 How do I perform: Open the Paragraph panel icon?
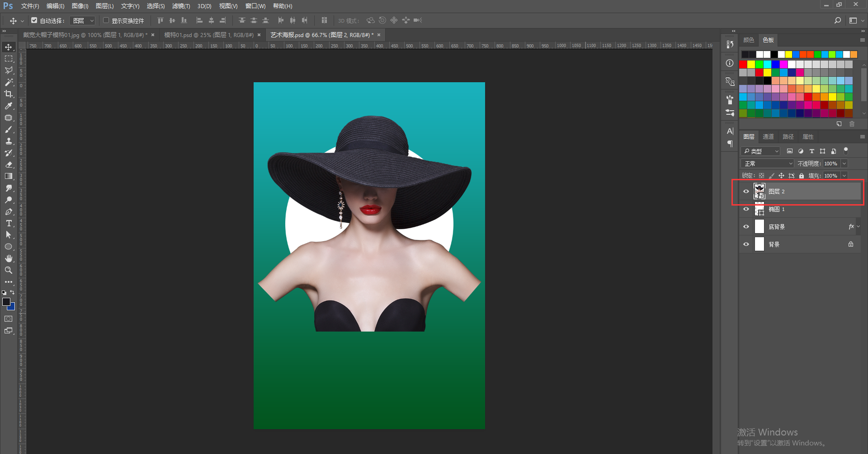[x=730, y=144]
